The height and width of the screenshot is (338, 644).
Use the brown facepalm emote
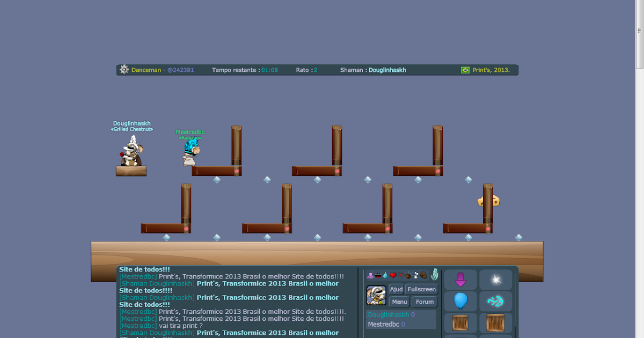point(423,275)
